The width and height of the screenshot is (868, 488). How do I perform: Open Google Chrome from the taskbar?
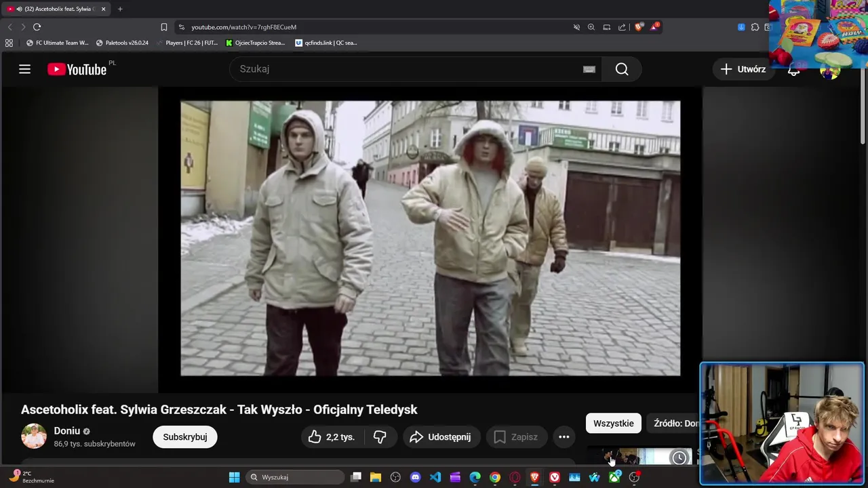tap(495, 477)
